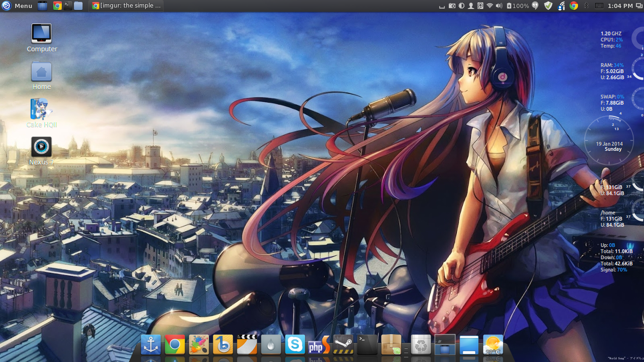
Task: Click the /home label in widget
Action: click(608, 213)
